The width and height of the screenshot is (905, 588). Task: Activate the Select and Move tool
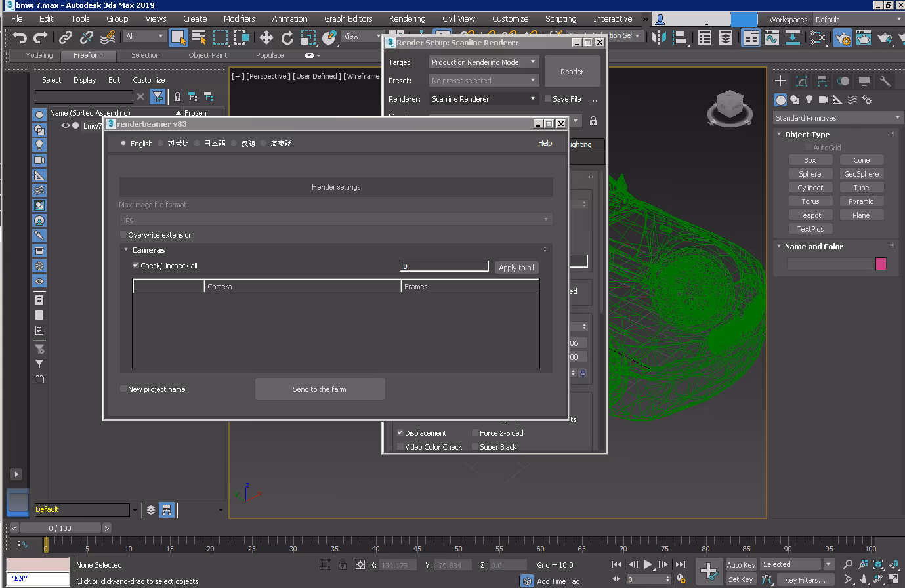pos(266,37)
